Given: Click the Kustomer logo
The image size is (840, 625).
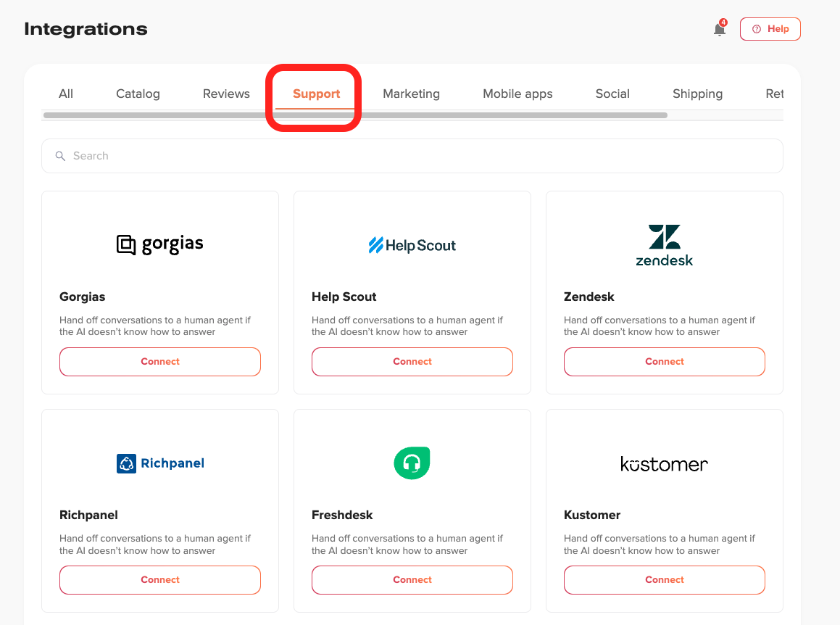Looking at the screenshot, I should point(665,463).
